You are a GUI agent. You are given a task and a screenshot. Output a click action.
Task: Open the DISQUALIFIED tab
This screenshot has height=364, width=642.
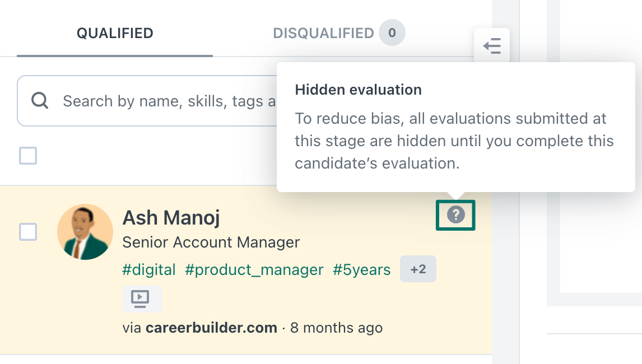click(323, 33)
